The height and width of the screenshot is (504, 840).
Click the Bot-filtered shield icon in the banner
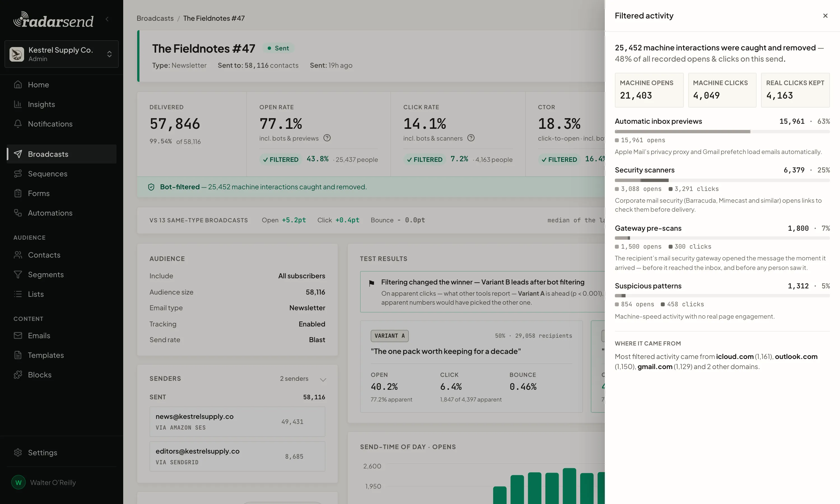click(151, 187)
